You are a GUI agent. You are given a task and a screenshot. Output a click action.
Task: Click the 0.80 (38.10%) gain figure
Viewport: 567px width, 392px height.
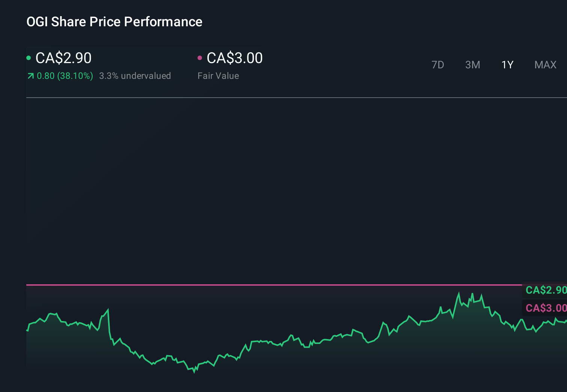(x=65, y=76)
